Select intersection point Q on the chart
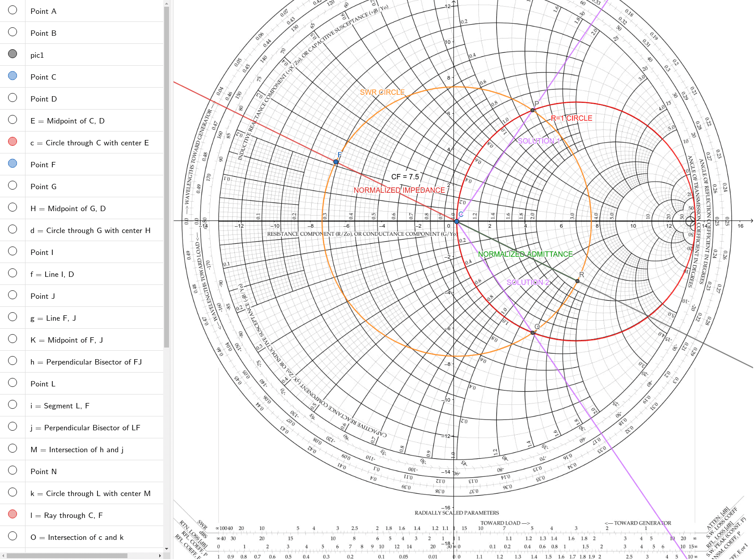This screenshot has width=754, height=560. coord(533,333)
